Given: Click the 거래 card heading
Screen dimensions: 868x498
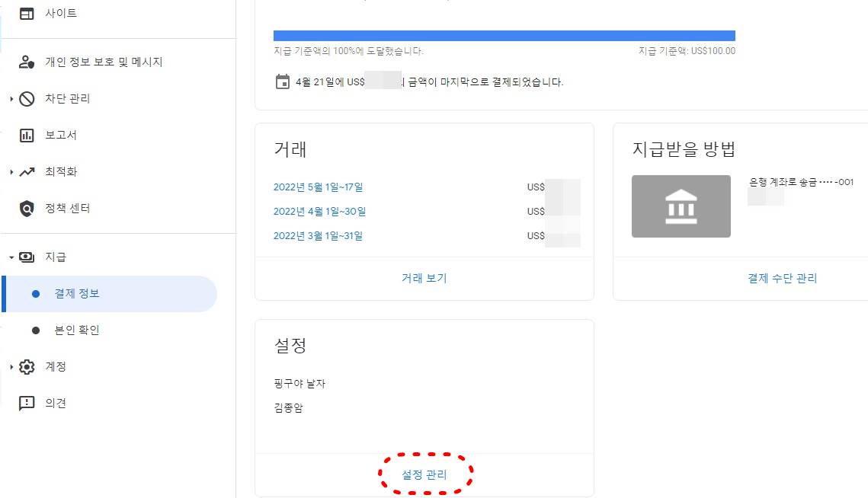Looking at the screenshot, I should click(290, 148).
